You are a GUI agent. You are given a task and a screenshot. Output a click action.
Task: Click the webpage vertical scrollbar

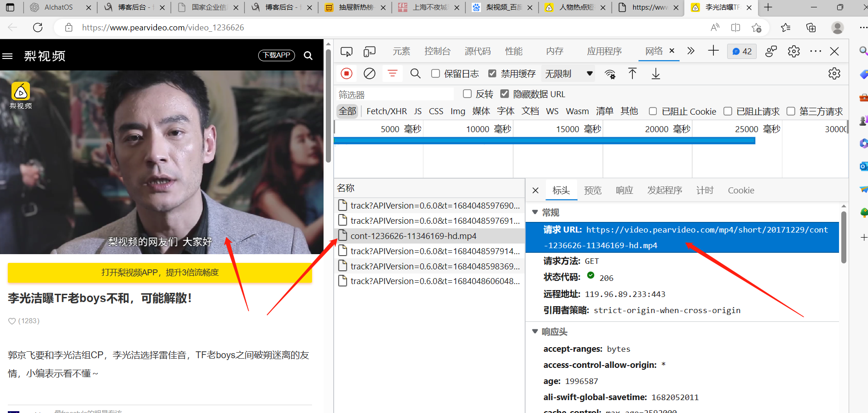pyautogui.click(x=328, y=106)
